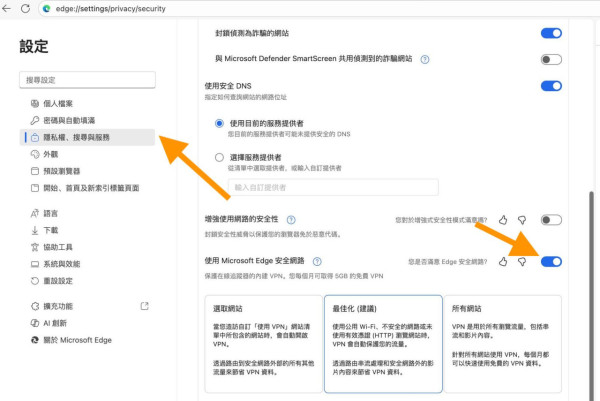Image resolution: width=600 pixels, height=401 pixels.
Task: Choose the 所有網站 VPN mode card
Action: click(503, 344)
